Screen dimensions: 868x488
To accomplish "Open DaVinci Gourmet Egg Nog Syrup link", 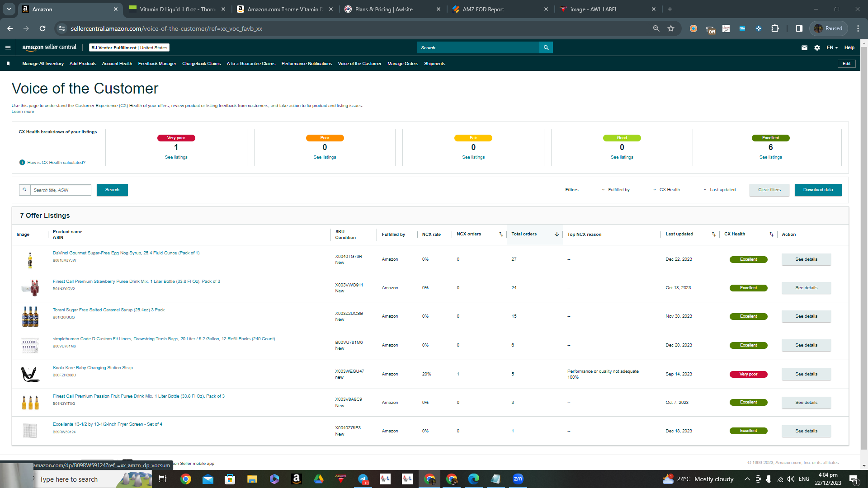I will coord(126,253).
